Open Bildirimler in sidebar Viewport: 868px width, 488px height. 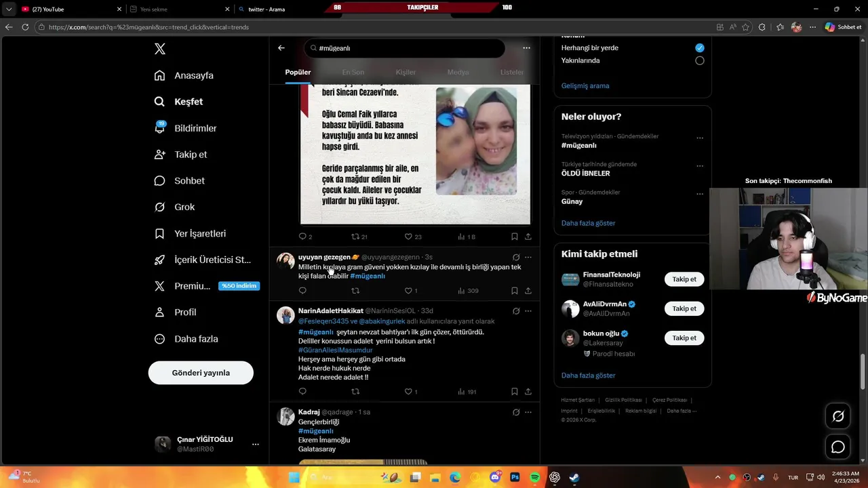point(186,128)
